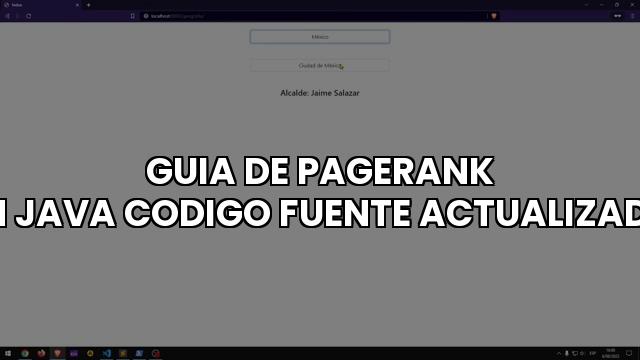This screenshot has width=640, height=360.
Task: Open the taskbar clock and date
Action: 611,353
